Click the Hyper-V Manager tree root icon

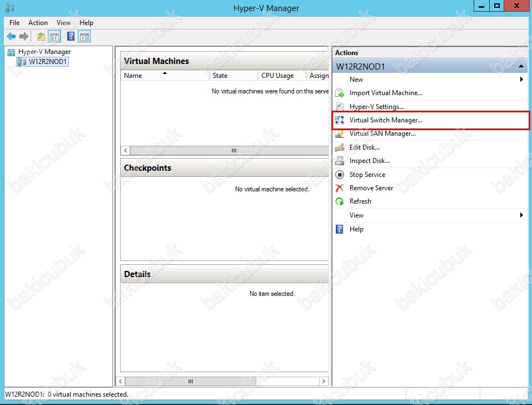(x=11, y=52)
